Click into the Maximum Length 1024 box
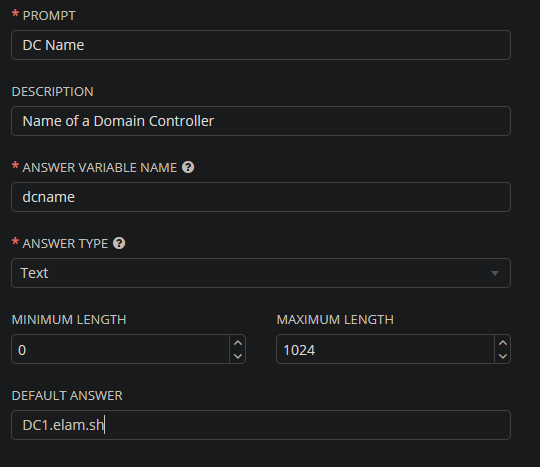This screenshot has height=467, width=540. pyautogui.click(x=385, y=349)
